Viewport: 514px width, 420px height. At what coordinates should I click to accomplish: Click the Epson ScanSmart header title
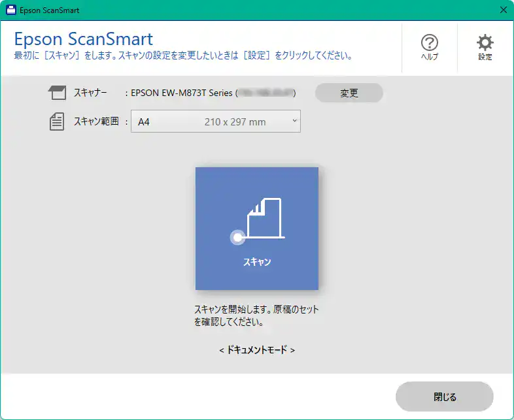tap(83, 38)
